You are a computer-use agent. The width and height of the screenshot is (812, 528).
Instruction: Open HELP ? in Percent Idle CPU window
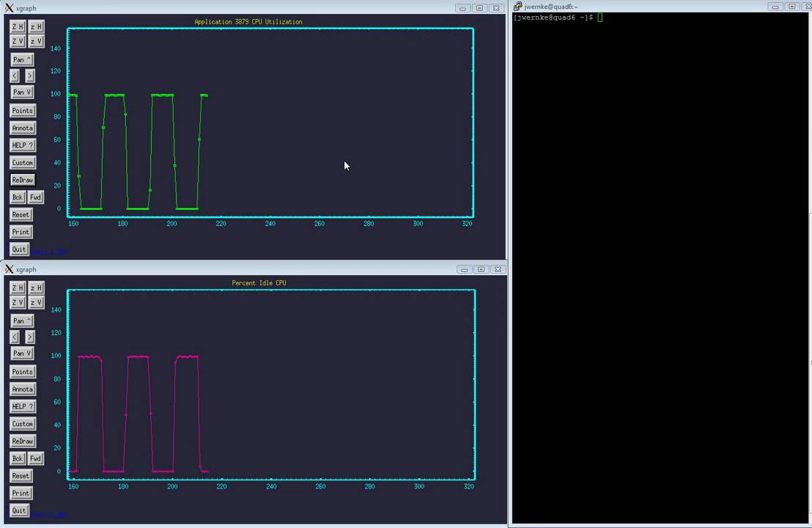[22, 406]
